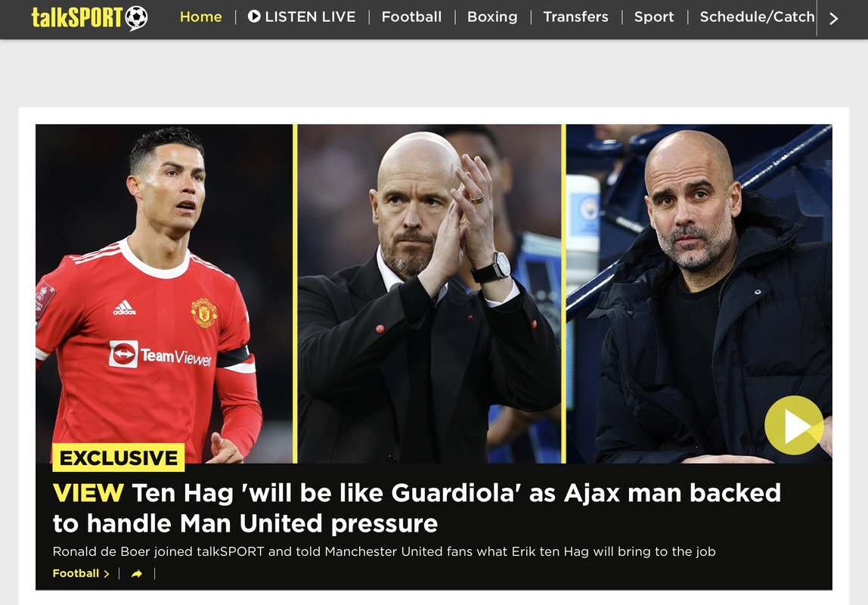The image size is (868, 605).
Task: Click the Ronaldo image panel
Action: click(x=164, y=293)
